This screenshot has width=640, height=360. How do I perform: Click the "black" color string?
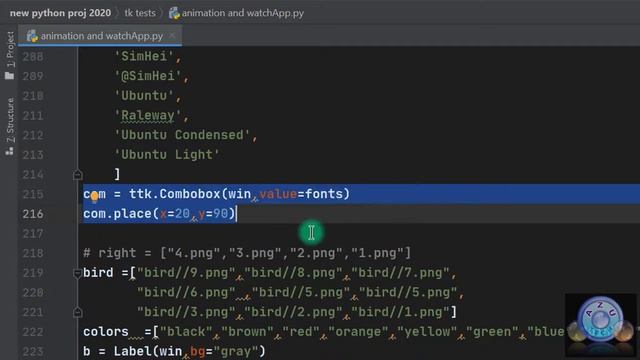pyautogui.click(x=186, y=332)
